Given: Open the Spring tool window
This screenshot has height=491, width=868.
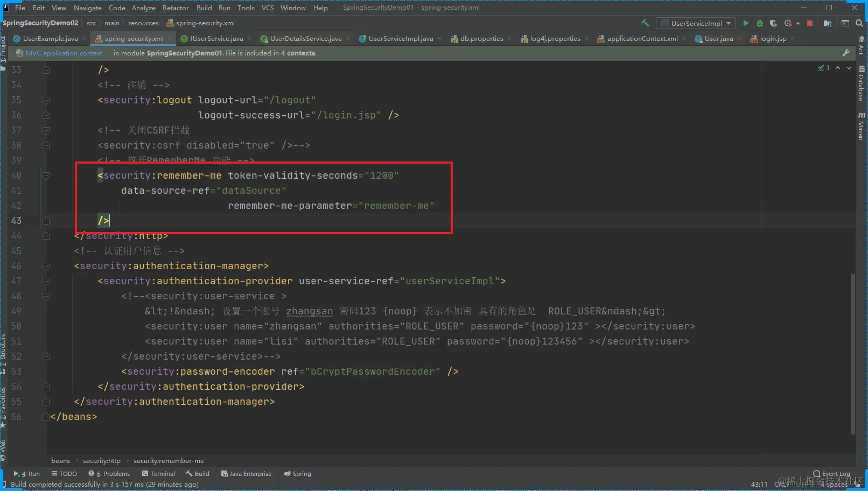Looking at the screenshot, I should coord(297,474).
